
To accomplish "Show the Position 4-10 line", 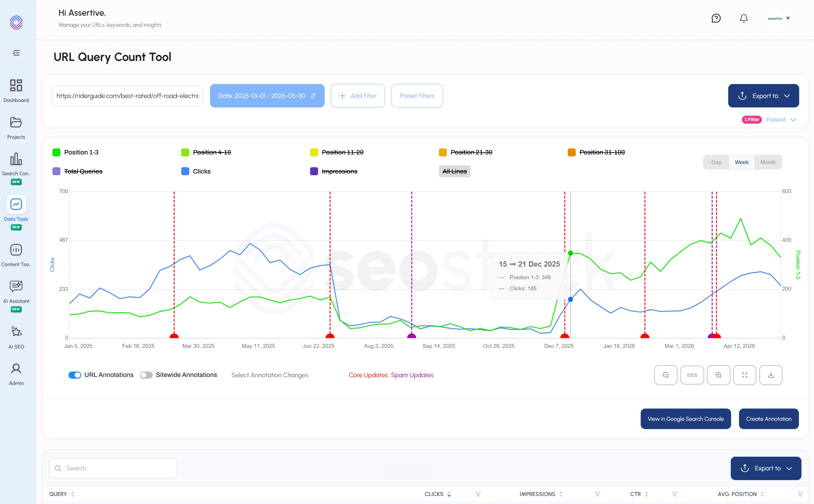I will pos(206,152).
